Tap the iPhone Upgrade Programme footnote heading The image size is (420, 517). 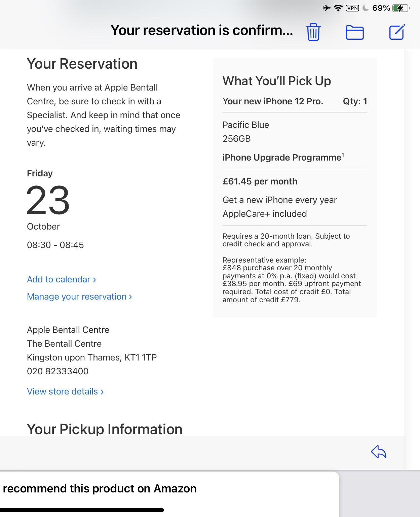click(x=283, y=158)
